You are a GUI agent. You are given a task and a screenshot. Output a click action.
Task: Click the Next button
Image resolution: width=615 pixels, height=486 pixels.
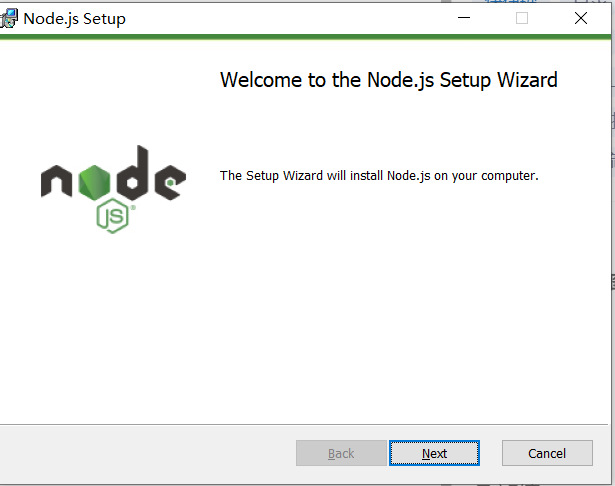point(434,453)
